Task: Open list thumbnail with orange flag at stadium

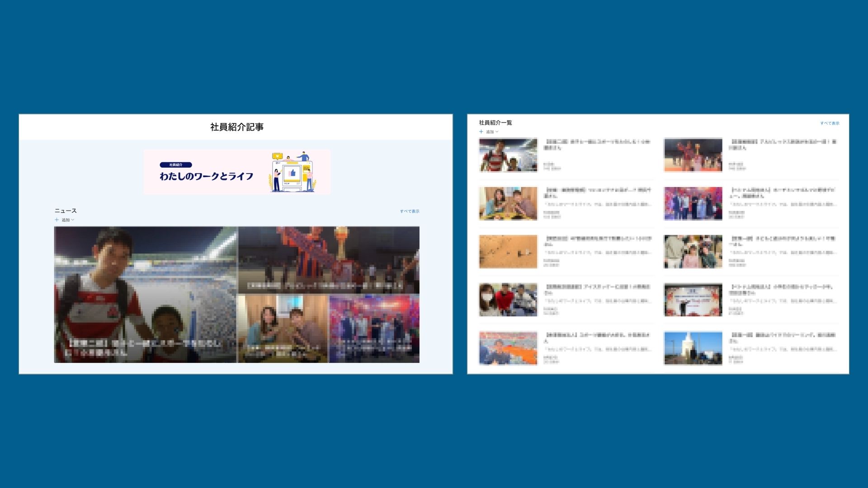Action: pos(508,348)
